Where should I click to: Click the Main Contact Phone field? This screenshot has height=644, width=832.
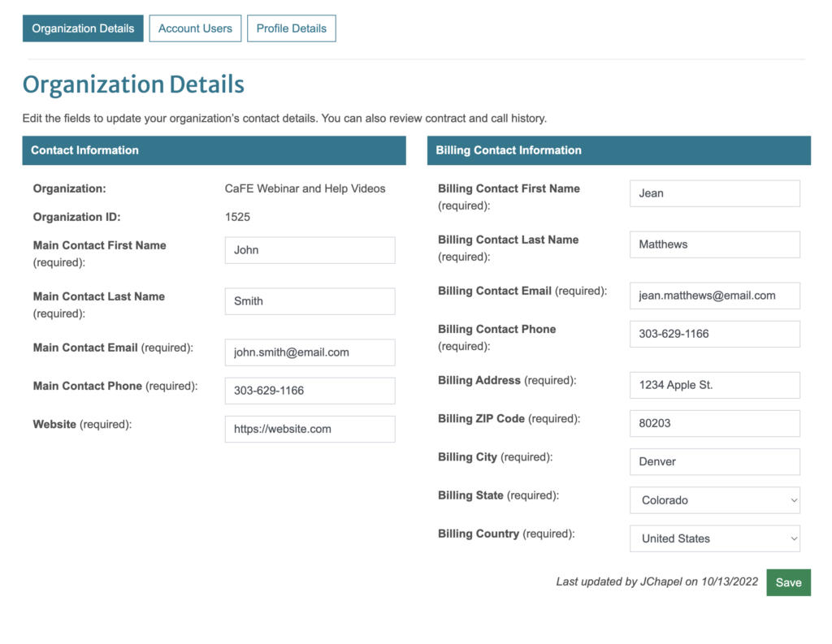[310, 391]
